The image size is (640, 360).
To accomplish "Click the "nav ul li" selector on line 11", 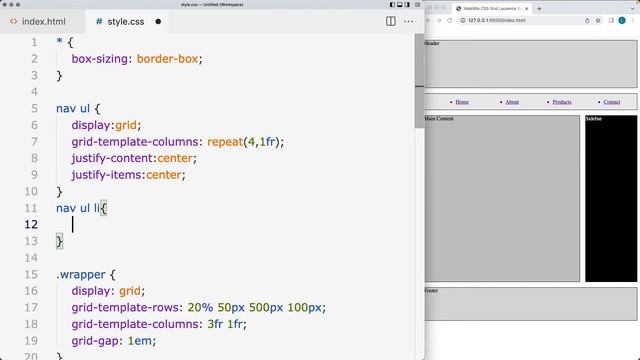I will point(78,208).
